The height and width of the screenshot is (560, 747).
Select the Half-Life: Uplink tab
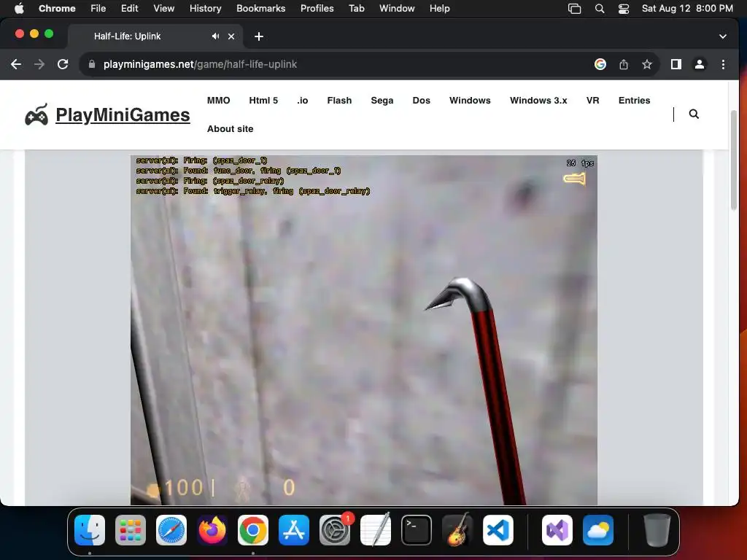point(155,36)
